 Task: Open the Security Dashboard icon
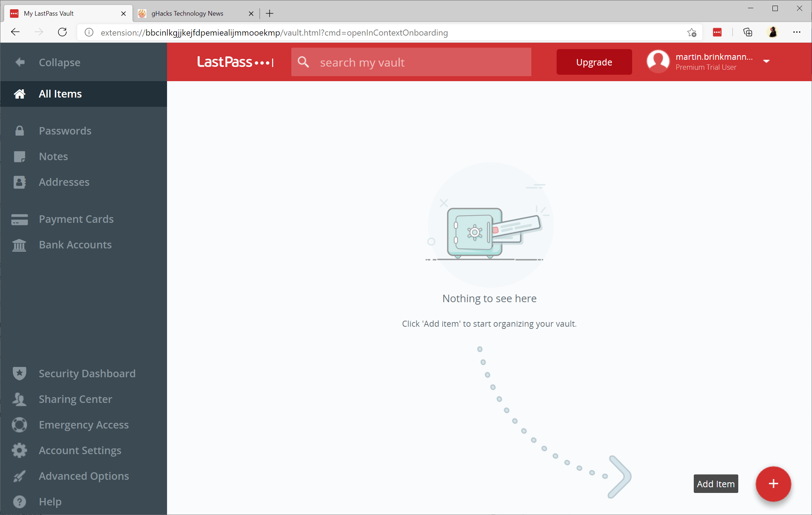click(x=20, y=373)
